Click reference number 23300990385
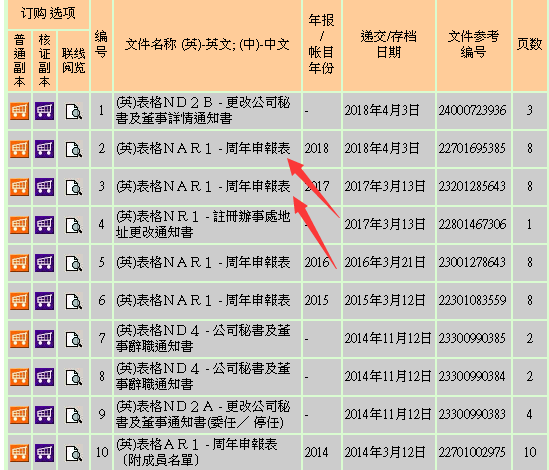 (x=472, y=338)
